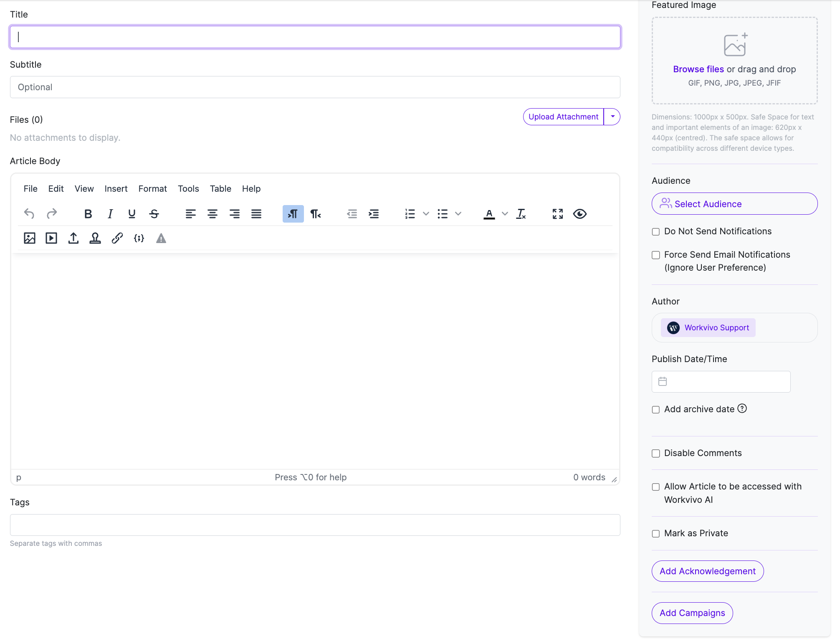Check Do Not Send Notifications
The width and height of the screenshot is (840, 644).
point(656,232)
